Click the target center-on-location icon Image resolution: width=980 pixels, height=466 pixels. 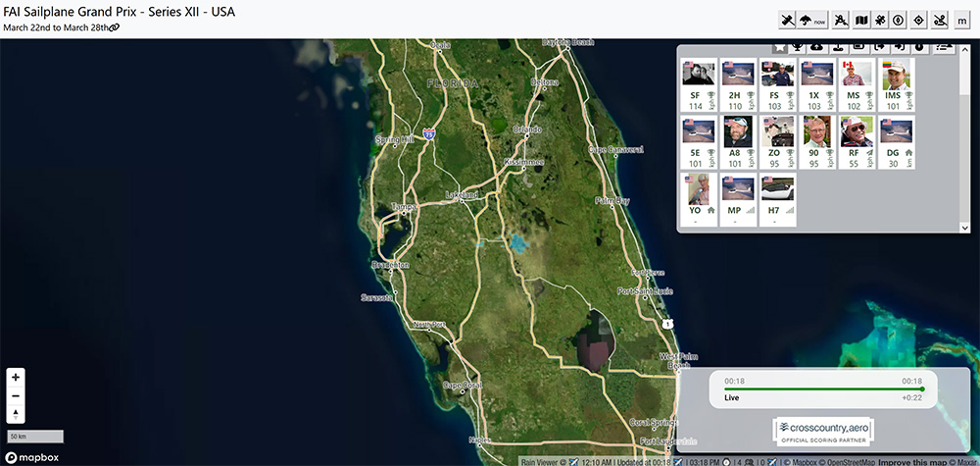pyautogui.click(x=916, y=20)
